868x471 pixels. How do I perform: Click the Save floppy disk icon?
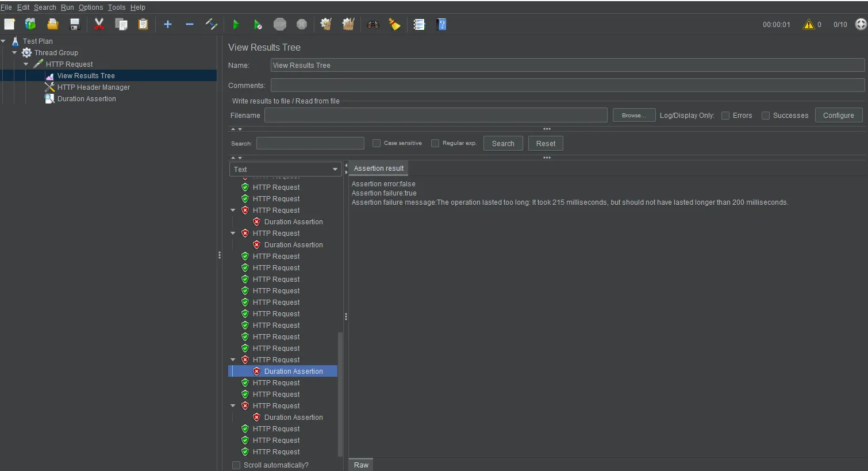(x=75, y=24)
